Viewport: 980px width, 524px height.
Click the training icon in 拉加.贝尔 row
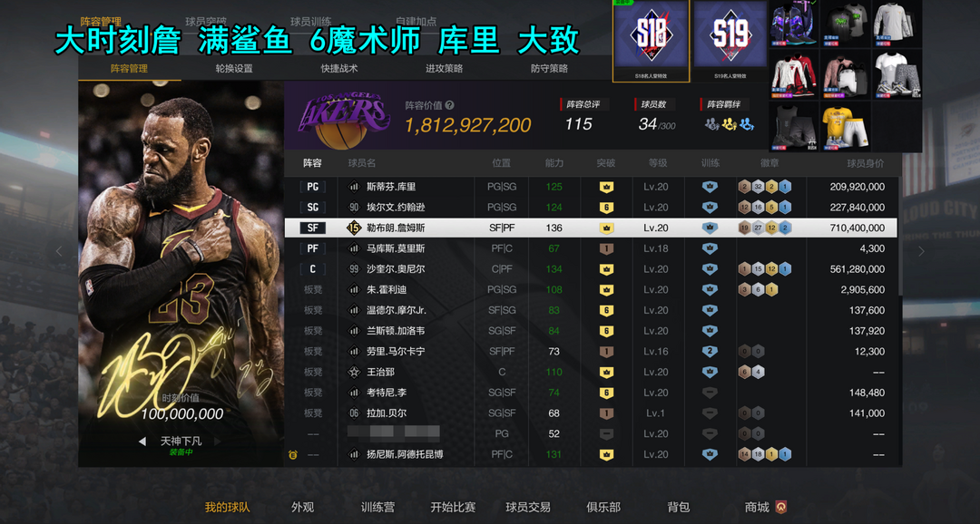pyautogui.click(x=710, y=413)
